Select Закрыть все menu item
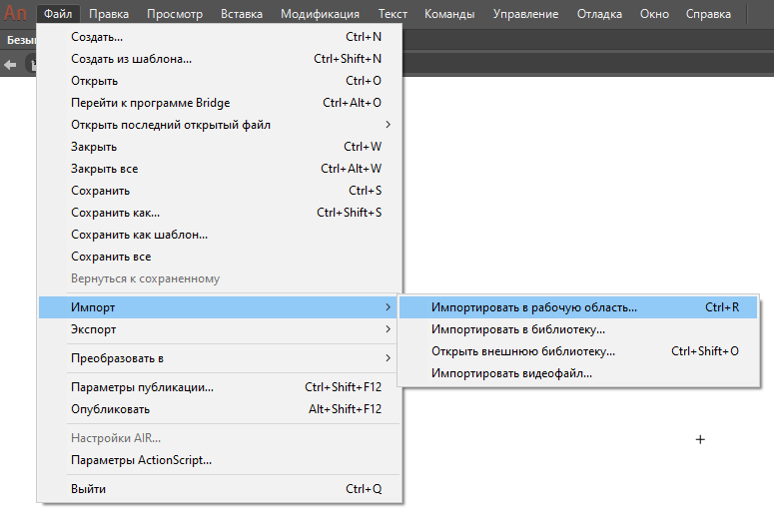The width and height of the screenshot is (774, 532). pyautogui.click(x=220, y=169)
